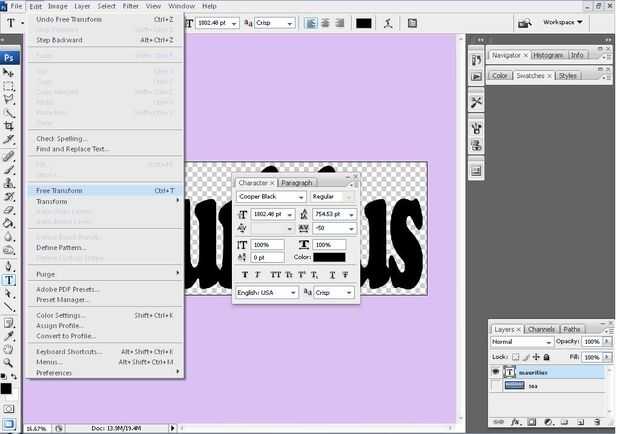
Task: Switch to the Paragraph tab
Action: [x=297, y=183]
